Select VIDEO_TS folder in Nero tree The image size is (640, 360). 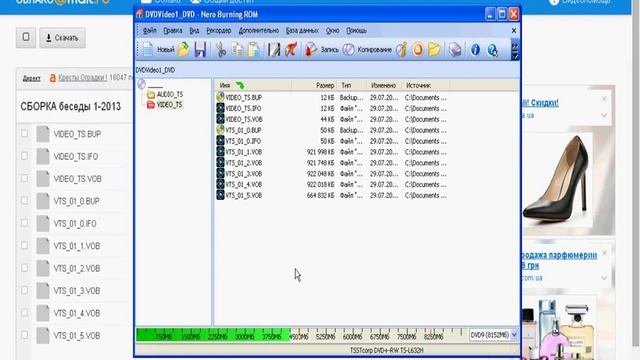[x=164, y=105]
